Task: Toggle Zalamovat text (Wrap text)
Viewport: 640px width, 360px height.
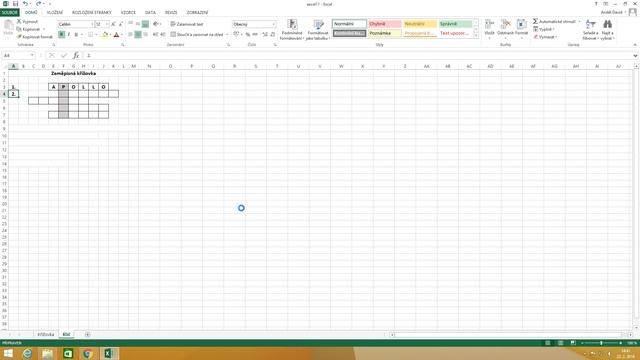Action: [x=187, y=24]
